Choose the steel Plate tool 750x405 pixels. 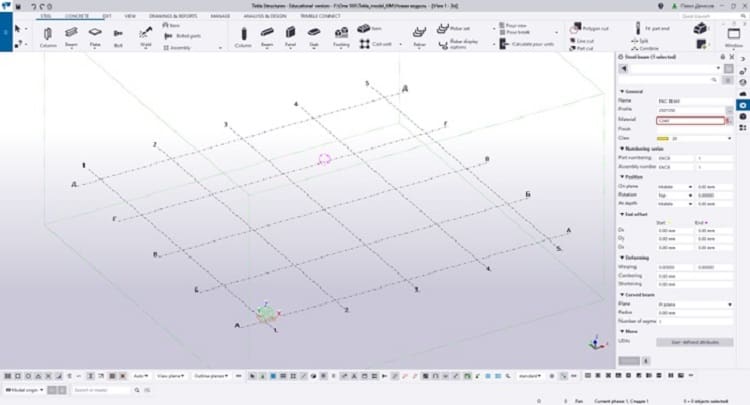(x=95, y=37)
